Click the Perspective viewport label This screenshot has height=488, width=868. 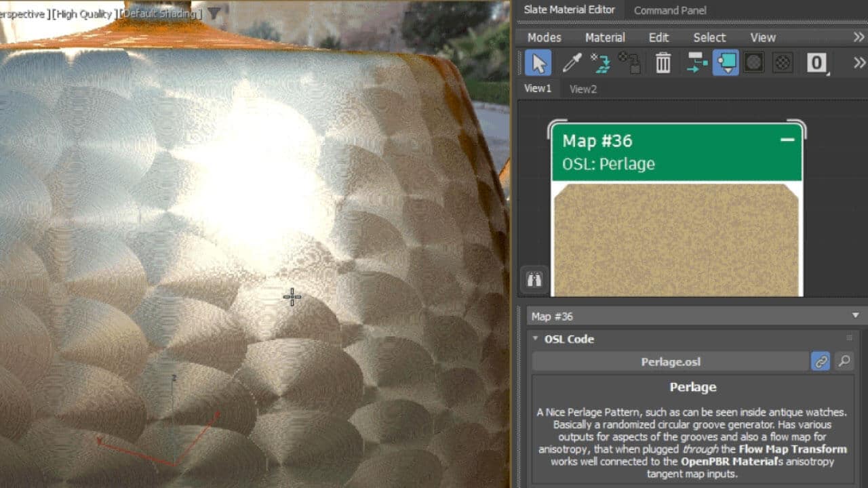click(x=23, y=14)
